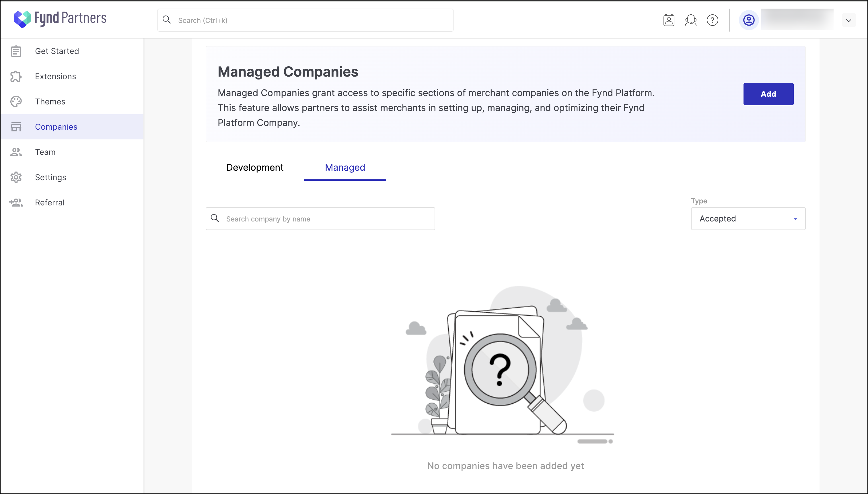Click the Themes palette icon

click(x=16, y=102)
